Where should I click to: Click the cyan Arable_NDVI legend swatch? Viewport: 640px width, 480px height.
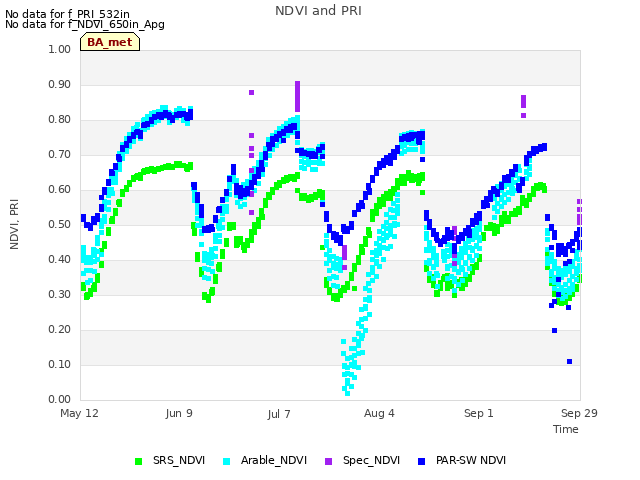click(x=227, y=461)
